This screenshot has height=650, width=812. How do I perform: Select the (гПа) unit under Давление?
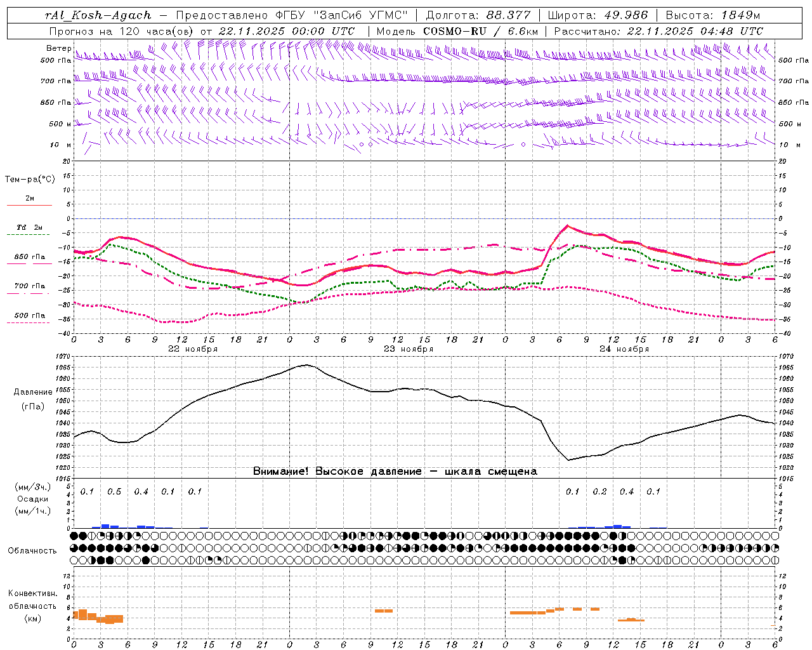pos(33,407)
